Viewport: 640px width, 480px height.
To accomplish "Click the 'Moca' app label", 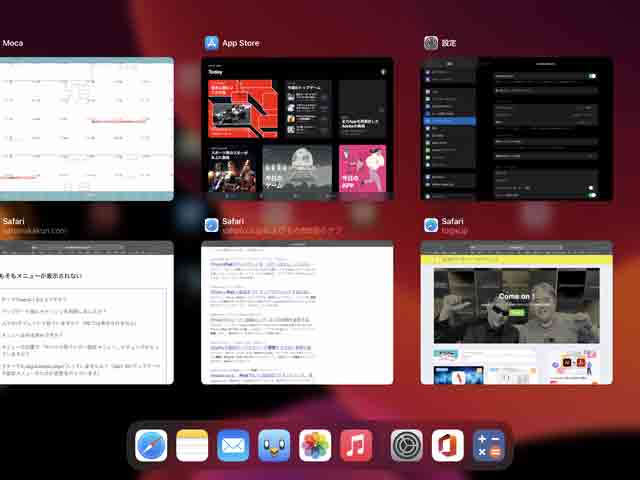I will [x=13, y=43].
